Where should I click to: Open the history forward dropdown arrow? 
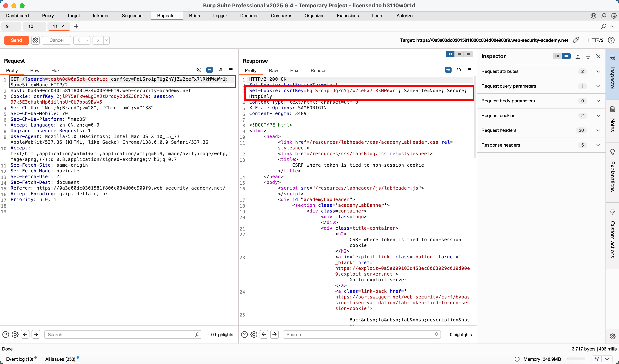coord(106,40)
